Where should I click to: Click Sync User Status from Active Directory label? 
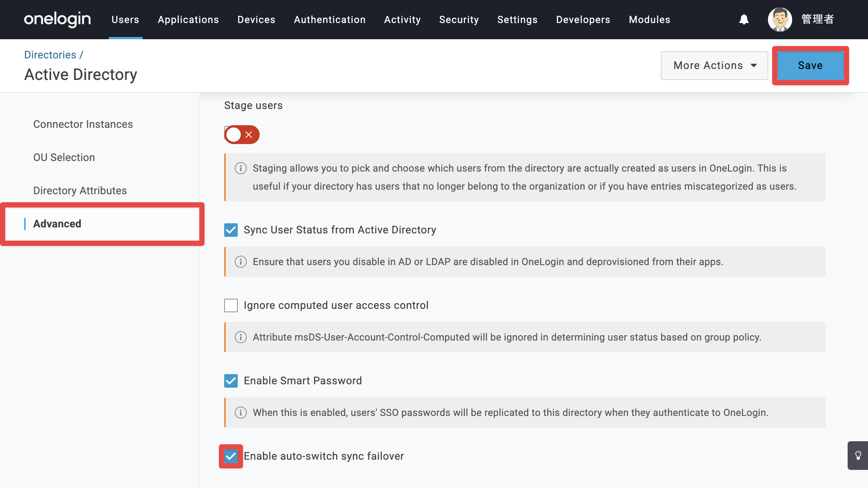[x=340, y=230]
